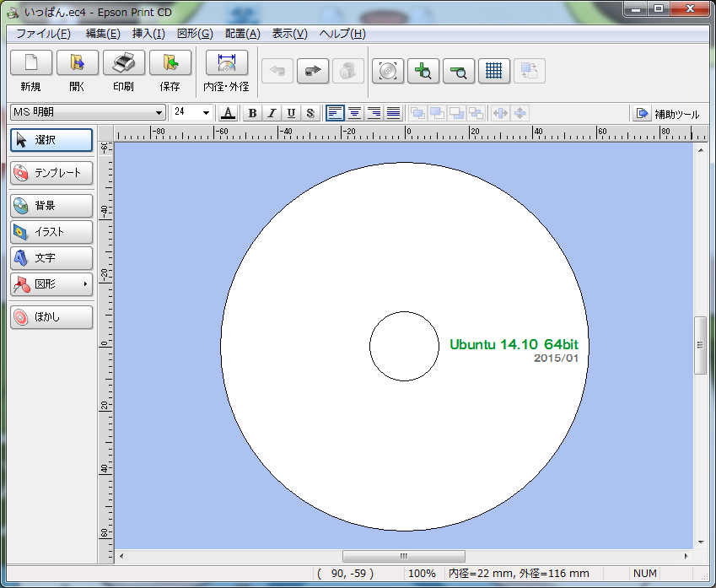The height and width of the screenshot is (588, 716).
Task: Click the 補助ツール button
Action: pos(667,113)
